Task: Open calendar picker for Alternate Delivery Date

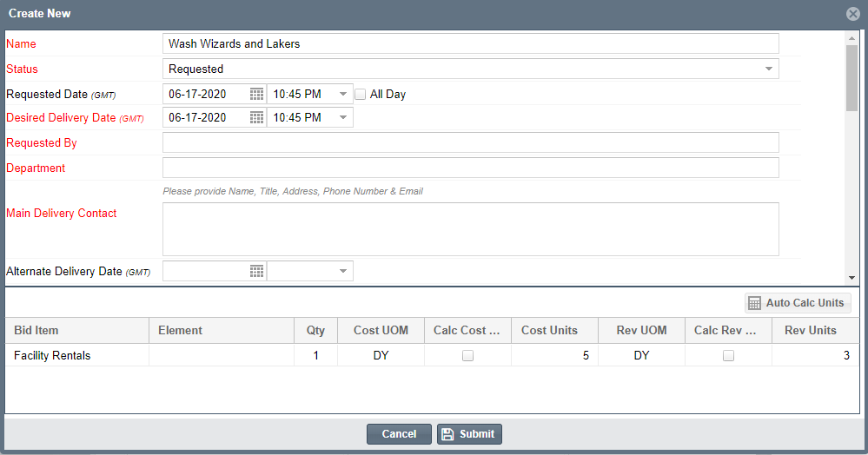Action: pos(256,271)
